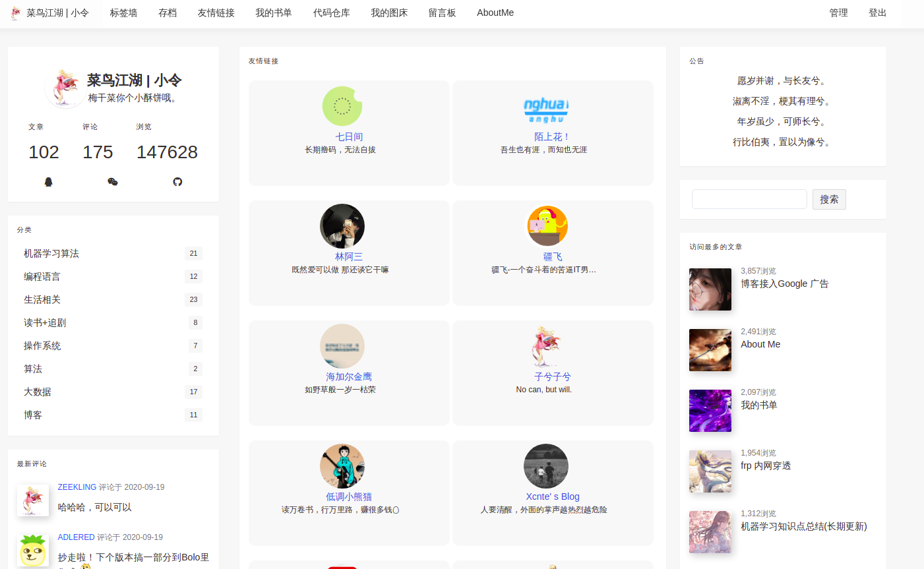This screenshot has height=569, width=924.
Task: Click the comment count 175
Action: pos(98,152)
